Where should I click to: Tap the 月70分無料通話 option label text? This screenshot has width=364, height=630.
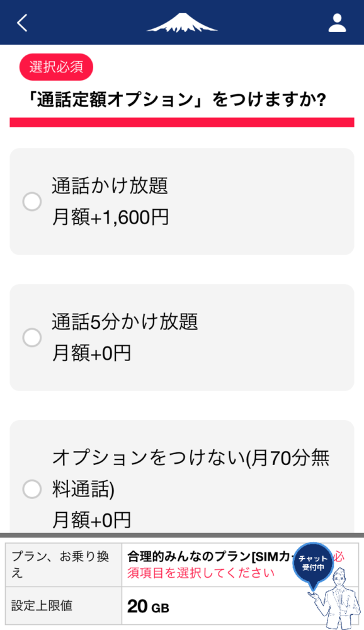191,473
